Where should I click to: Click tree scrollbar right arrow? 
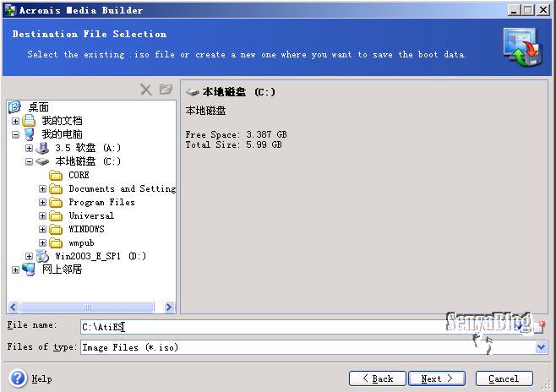pyautogui.click(x=169, y=307)
